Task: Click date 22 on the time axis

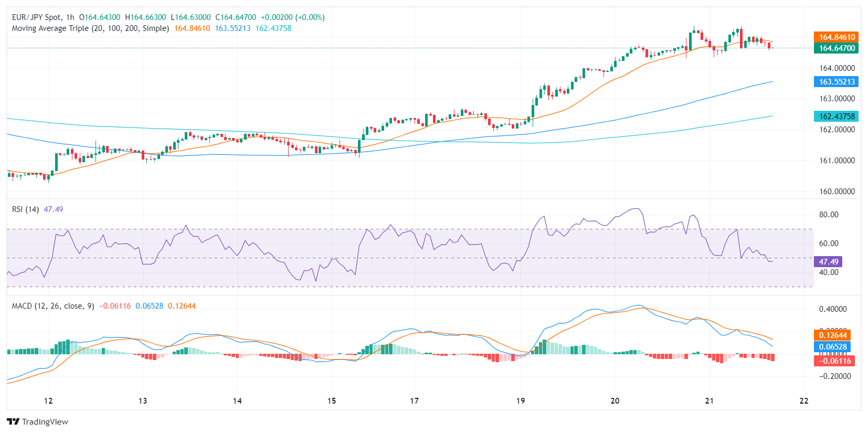Action: click(804, 401)
